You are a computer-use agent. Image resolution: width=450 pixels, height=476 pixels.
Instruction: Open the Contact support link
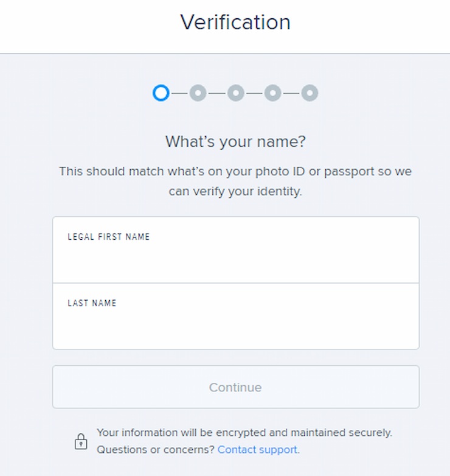tap(257, 450)
